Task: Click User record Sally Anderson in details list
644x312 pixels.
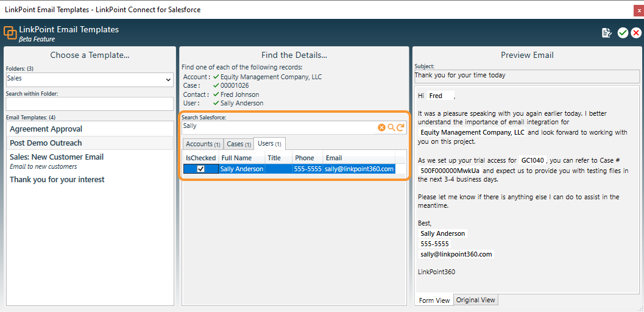Action: 242,103
